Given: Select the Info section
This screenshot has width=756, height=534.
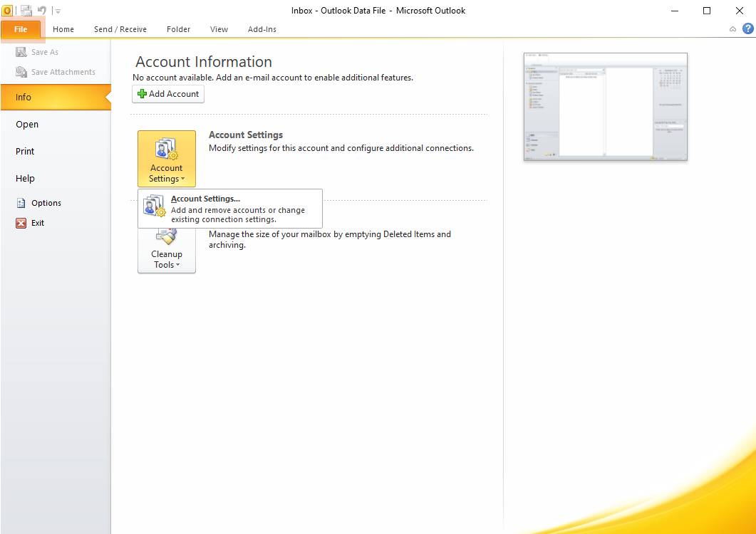Looking at the screenshot, I should coord(56,97).
